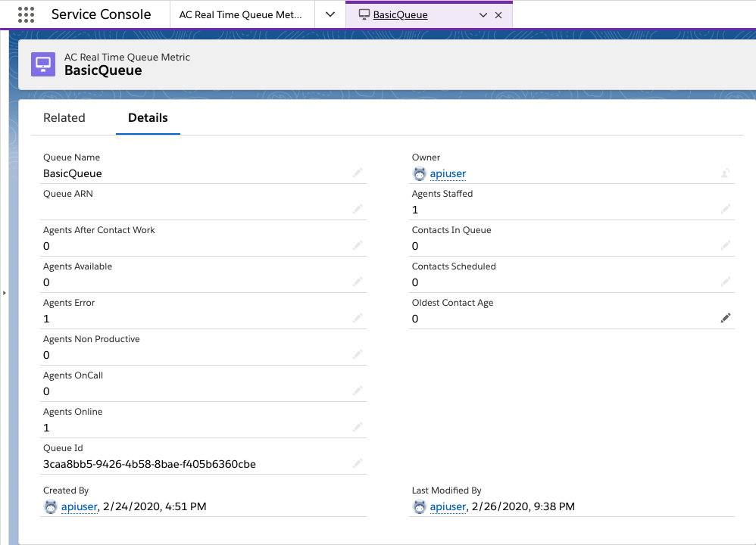This screenshot has width=756, height=545.
Task: Switch to the Related tab
Action: click(64, 117)
